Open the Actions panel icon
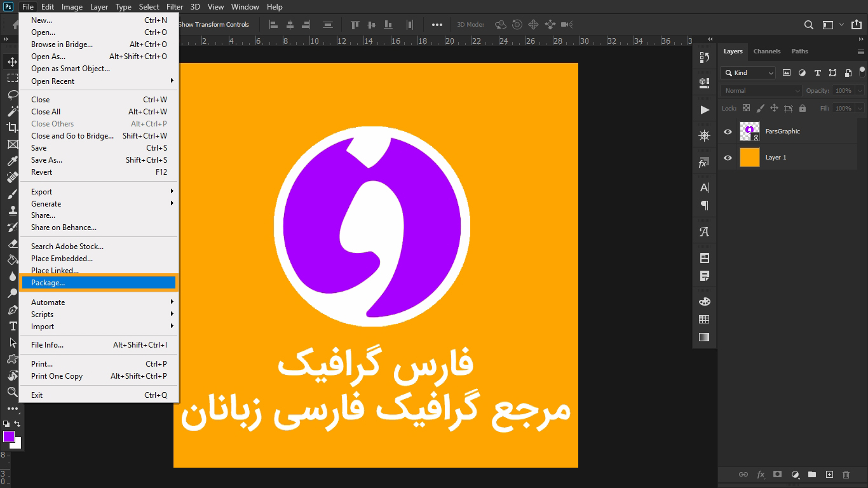Image resolution: width=868 pixels, height=488 pixels. (704, 109)
